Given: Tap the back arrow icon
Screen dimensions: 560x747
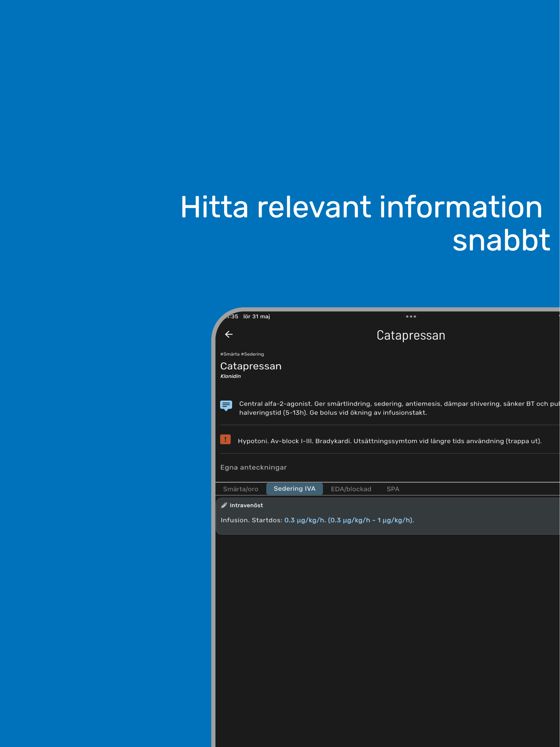Looking at the screenshot, I should tap(229, 334).
